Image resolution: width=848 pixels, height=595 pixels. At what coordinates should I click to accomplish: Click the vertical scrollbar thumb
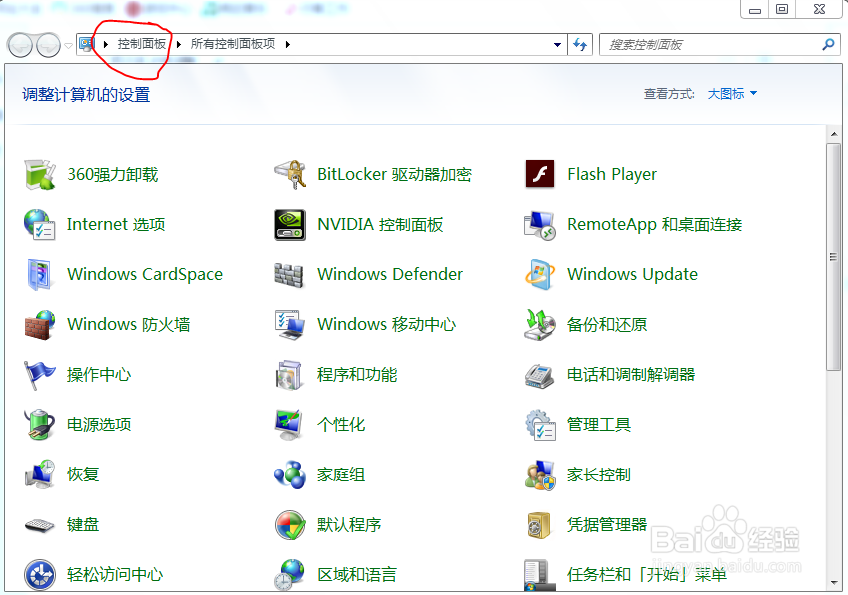[x=833, y=257]
